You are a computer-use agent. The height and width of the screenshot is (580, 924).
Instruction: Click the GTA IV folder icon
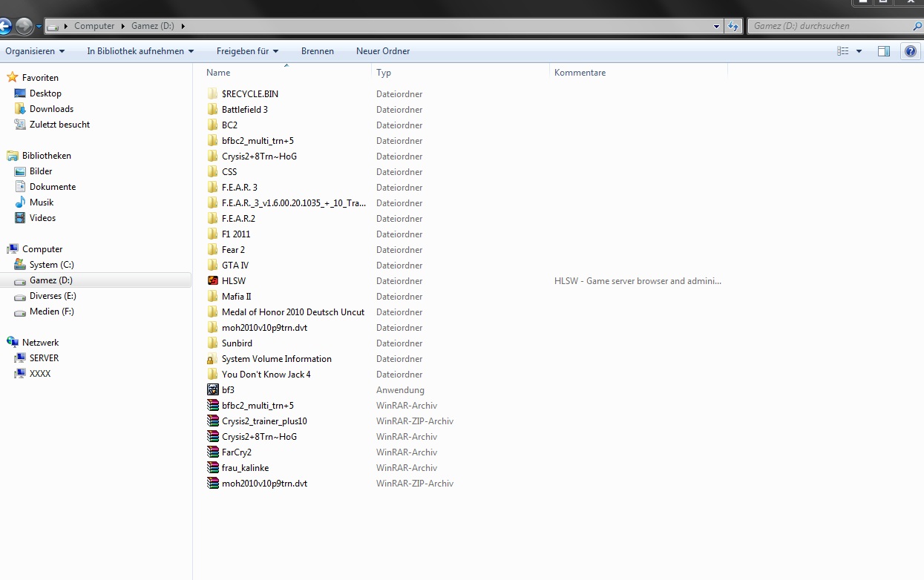(x=213, y=266)
